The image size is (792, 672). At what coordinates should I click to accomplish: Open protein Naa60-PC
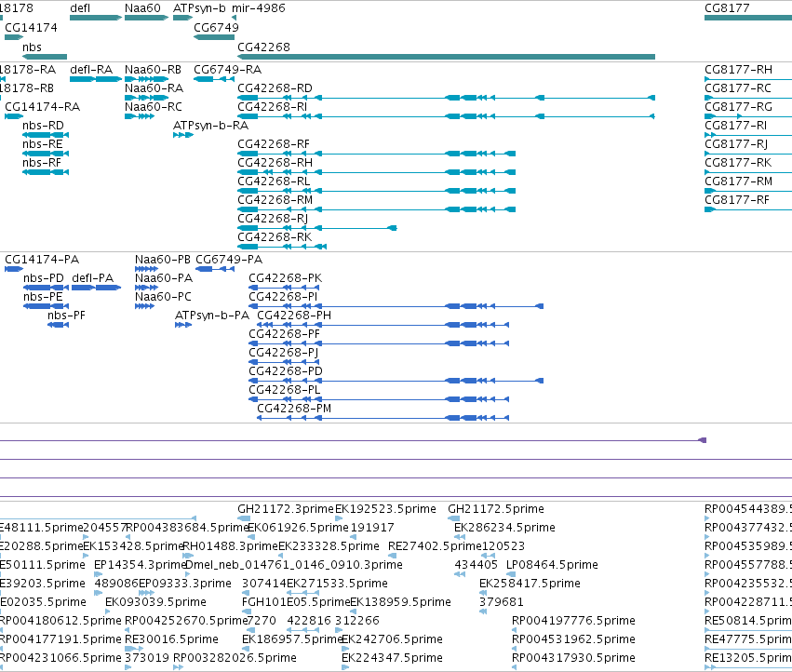[x=163, y=297]
